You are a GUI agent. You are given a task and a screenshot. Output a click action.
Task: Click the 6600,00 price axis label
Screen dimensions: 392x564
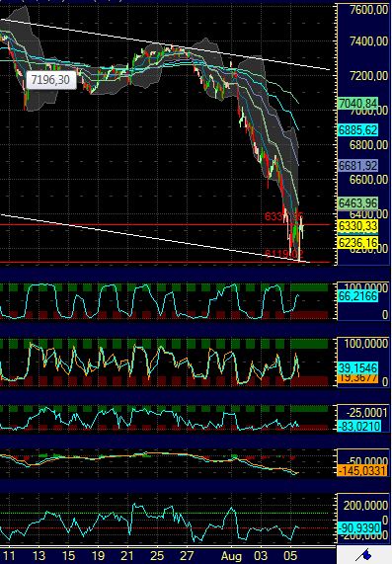click(x=368, y=179)
